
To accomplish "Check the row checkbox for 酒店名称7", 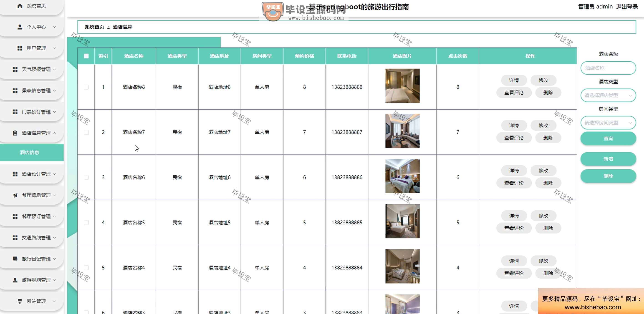I will coord(86,132).
